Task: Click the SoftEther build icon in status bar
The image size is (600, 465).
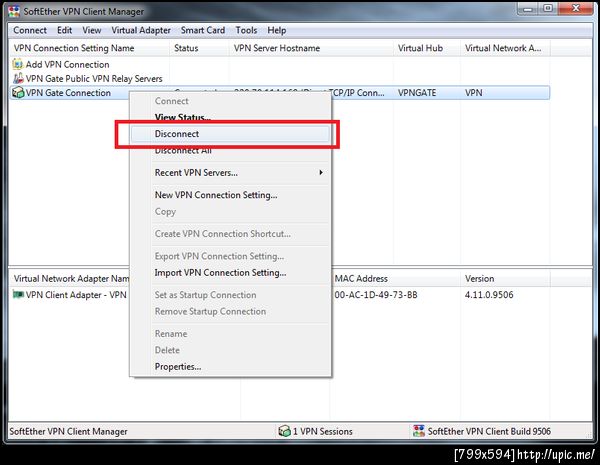Action: 419,431
